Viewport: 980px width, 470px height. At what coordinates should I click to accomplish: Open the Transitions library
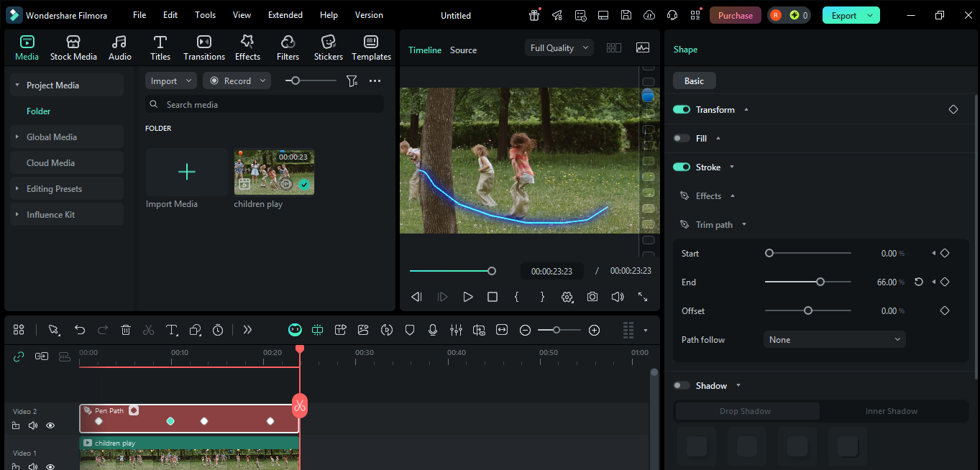204,47
